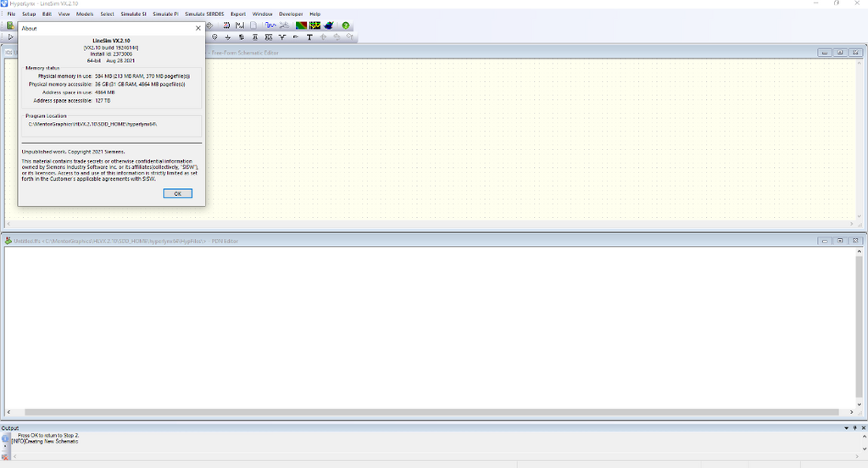Image resolution: width=868 pixels, height=468 pixels.
Task: Open the Edit menu
Action: pyautogui.click(x=47, y=14)
